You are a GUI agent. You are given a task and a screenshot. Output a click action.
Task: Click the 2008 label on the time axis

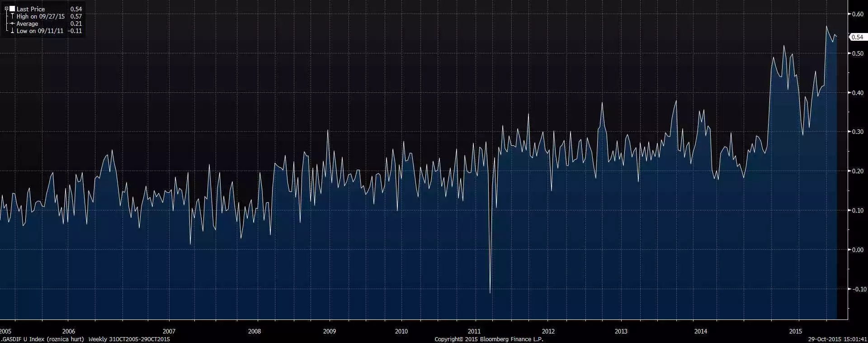255,331
